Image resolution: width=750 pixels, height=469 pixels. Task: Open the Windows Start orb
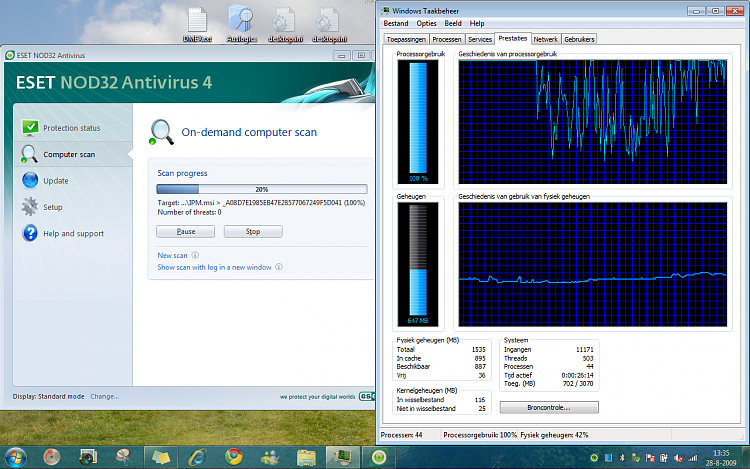pos(16,458)
